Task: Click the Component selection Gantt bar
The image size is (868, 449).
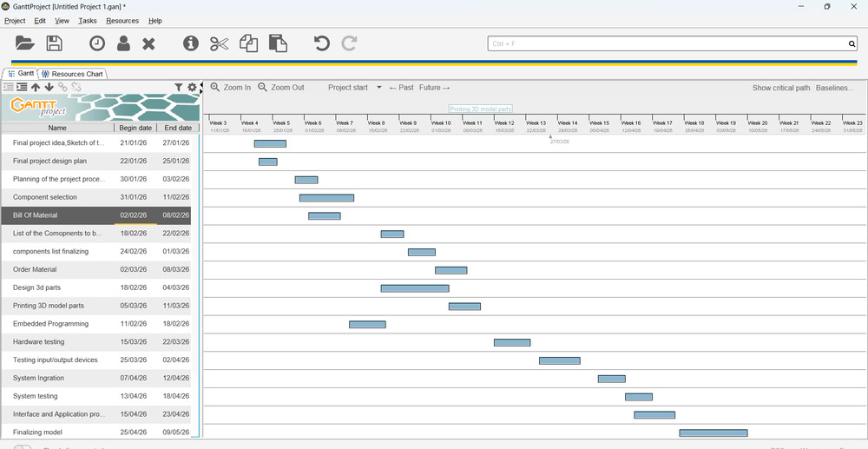Action: click(x=326, y=198)
